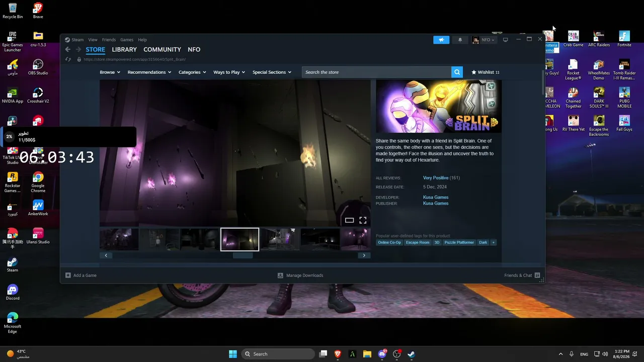Open the Wishlist button
This screenshot has width=644, height=362.
[x=486, y=72]
